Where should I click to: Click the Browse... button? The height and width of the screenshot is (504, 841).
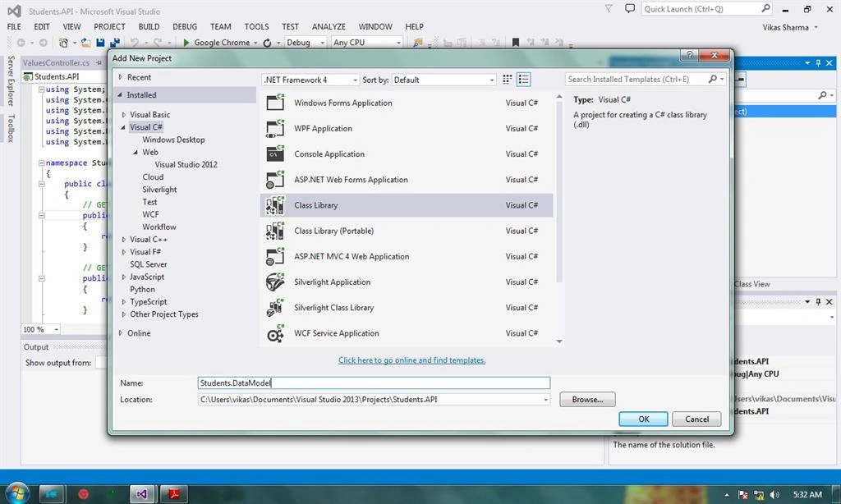click(587, 400)
